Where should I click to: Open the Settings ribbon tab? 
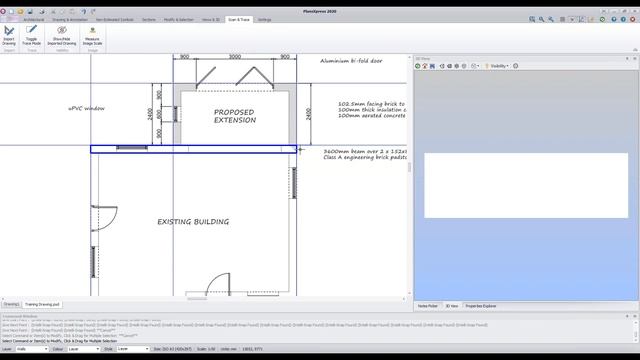tap(264, 20)
